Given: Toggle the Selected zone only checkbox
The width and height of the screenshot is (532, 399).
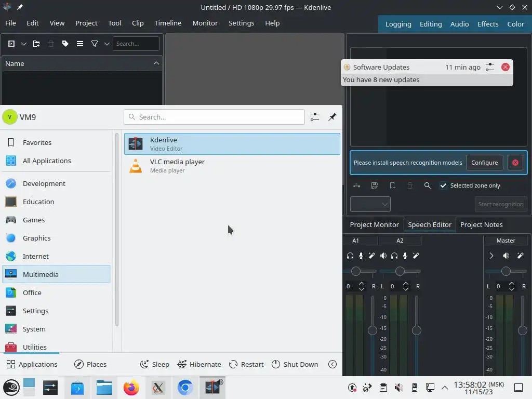Looking at the screenshot, I should (x=443, y=185).
